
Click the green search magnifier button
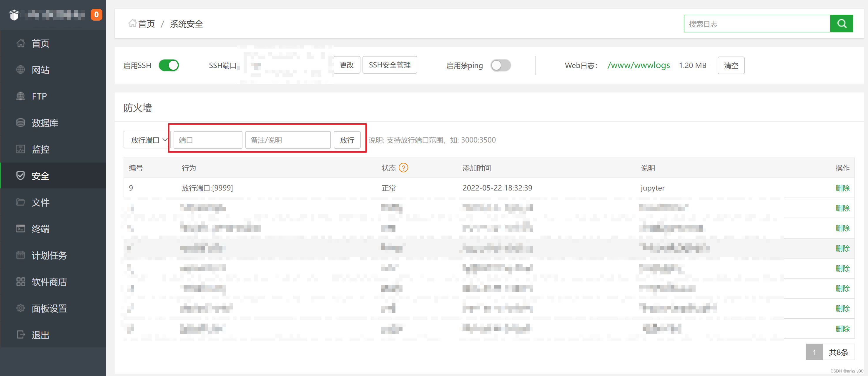point(842,24)
